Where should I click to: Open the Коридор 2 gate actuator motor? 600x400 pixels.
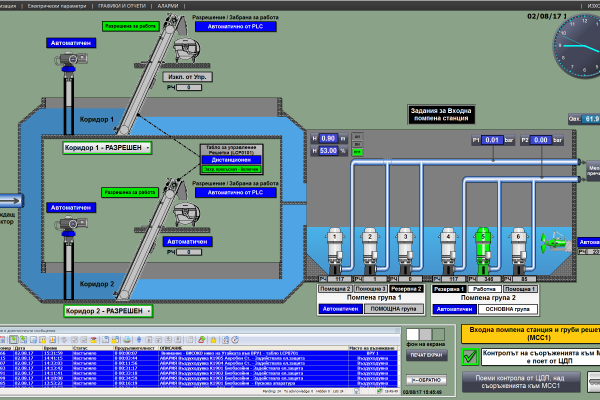coord(70,226)
